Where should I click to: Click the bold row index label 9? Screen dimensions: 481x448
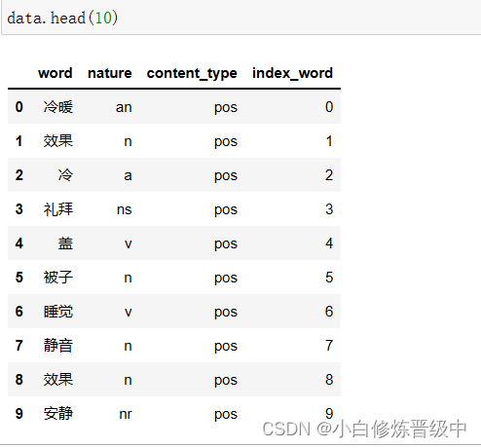[x=19, y=414]
